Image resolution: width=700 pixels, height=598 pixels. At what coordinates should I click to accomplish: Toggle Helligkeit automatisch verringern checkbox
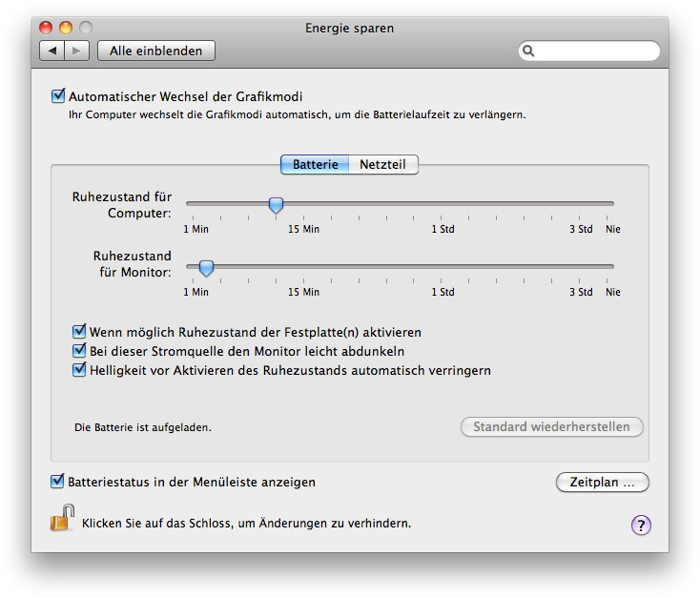(x=79, y=370)
